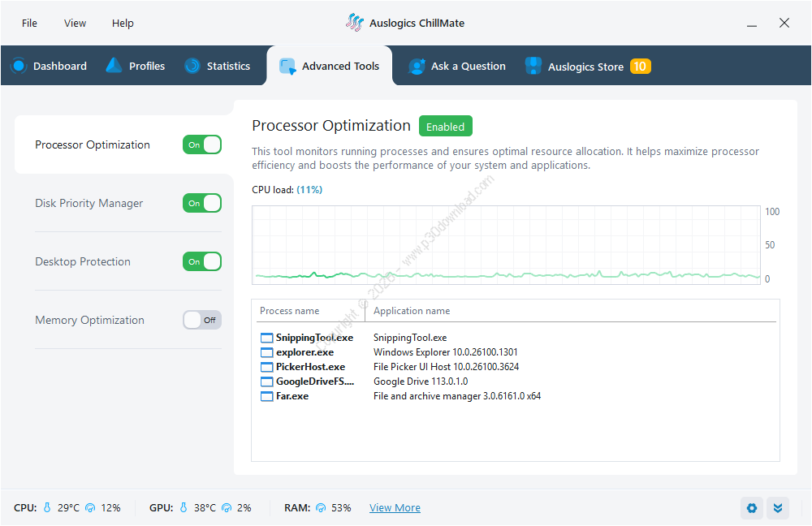Click the double-chevron collapse icon
812x526 pixels.
coord(778,508)
